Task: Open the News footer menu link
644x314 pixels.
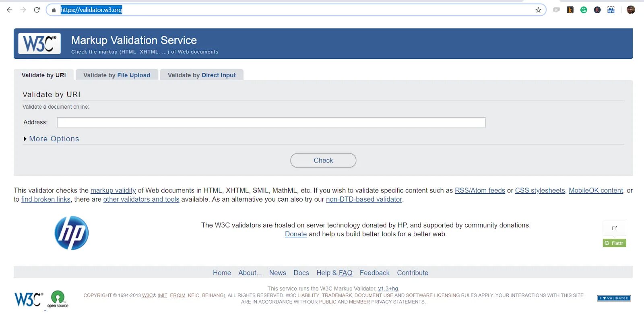Action: 278,273
